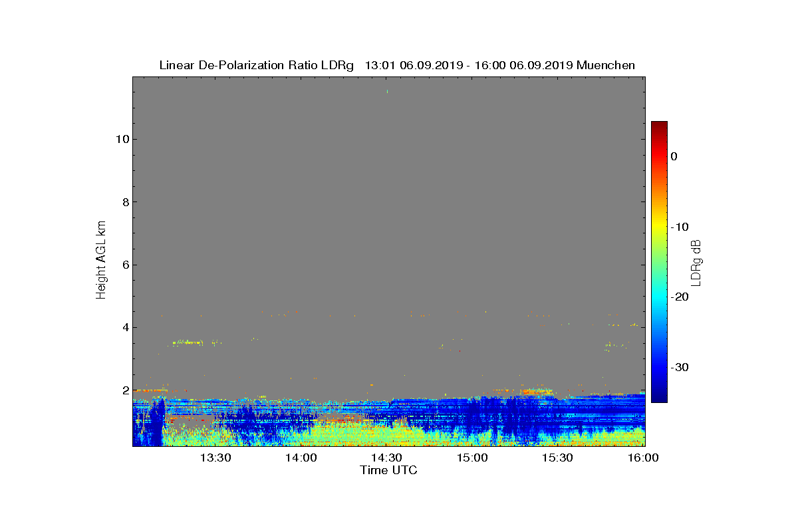
Task: Click the 15:00 time tick label
Action: [x=472, y=458]
